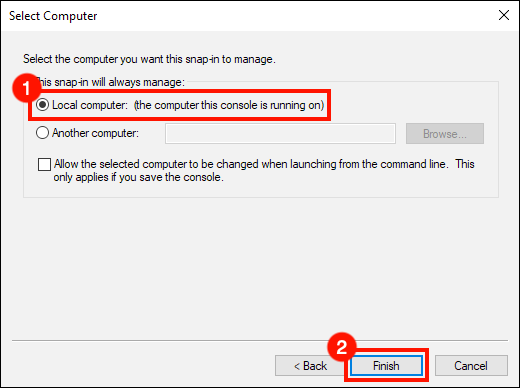Click the "launching from the command line" text
The height and width of the screenshot is (388, 520).
(368, 164)
